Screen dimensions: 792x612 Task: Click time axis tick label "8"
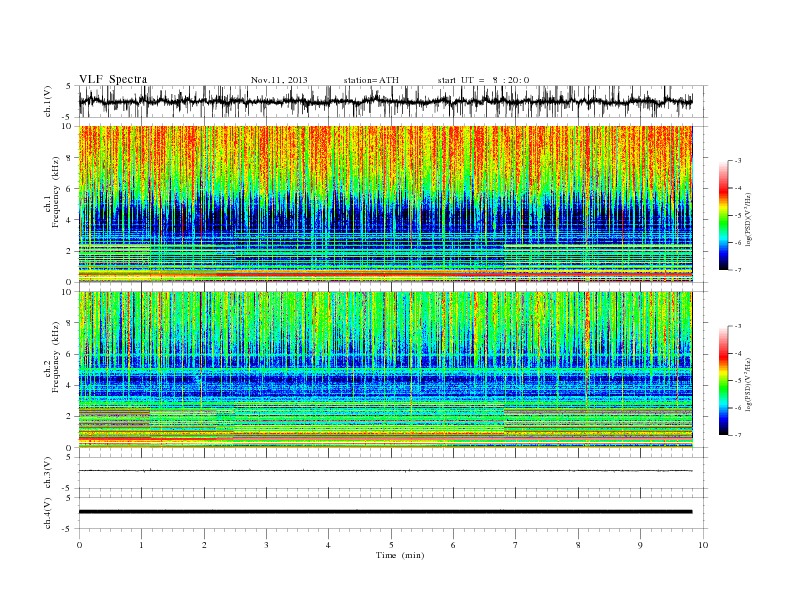pos(578,545)
